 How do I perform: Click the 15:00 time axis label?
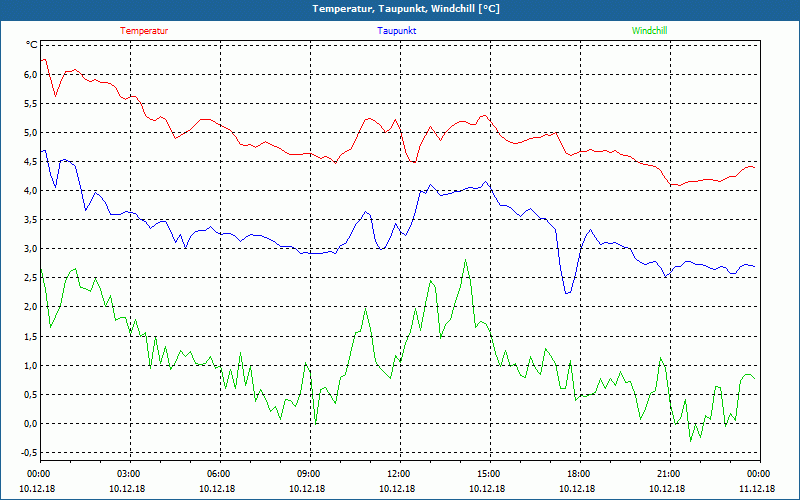(x=488, y=474)
